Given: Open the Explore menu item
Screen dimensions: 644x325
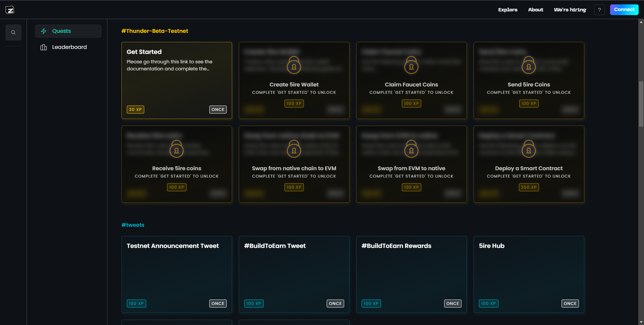Looking at the screenshot, I should pos(507,10).
